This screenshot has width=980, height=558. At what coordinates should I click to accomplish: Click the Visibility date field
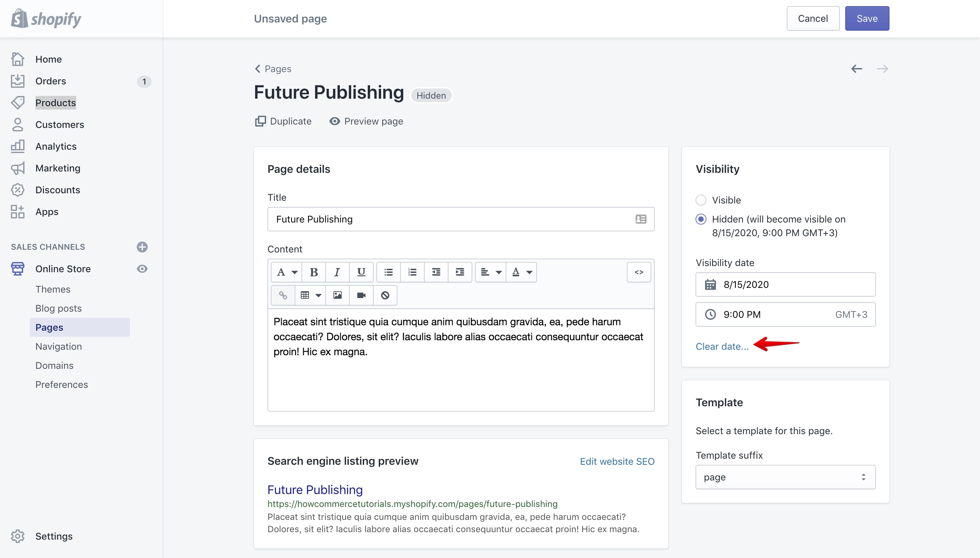785,284
